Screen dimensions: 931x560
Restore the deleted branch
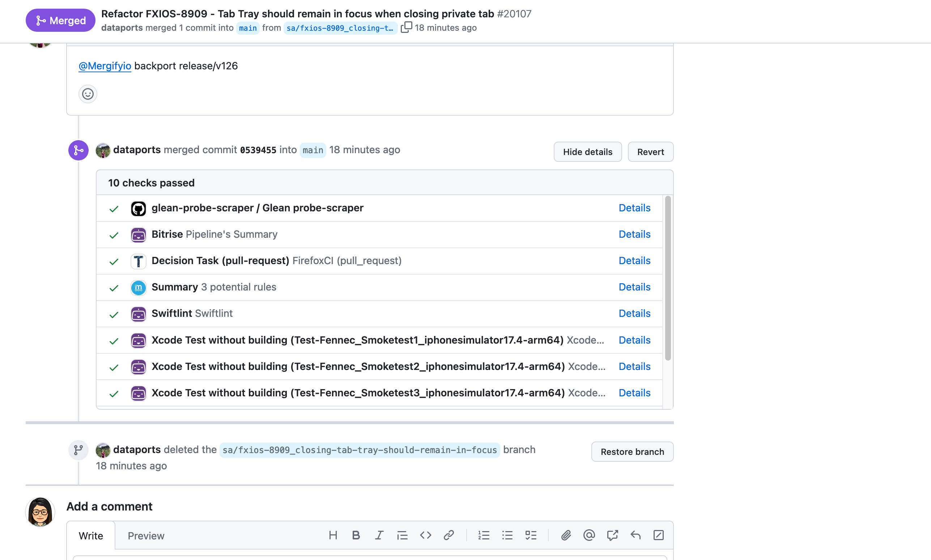click(x=632, y=452)
